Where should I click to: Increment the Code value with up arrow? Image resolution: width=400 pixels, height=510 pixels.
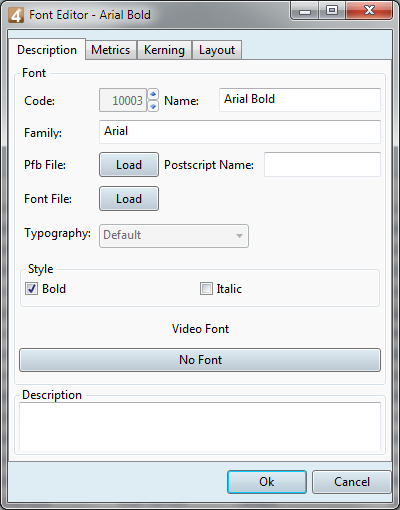pyautogui.click(x=153, y=94)
